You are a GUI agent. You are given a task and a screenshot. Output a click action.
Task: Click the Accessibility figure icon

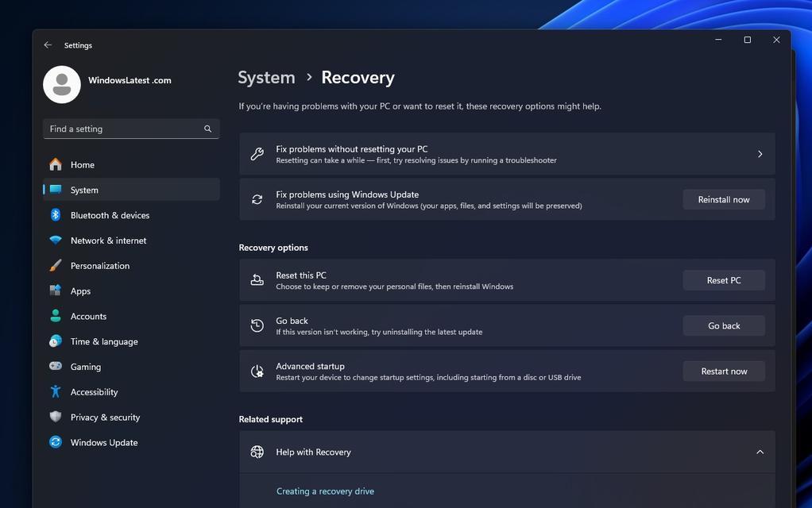[56, 391]
